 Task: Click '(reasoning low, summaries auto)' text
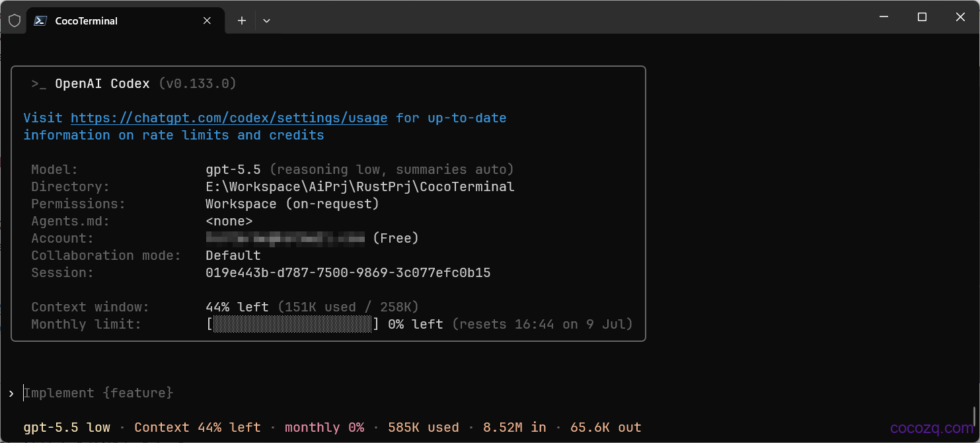[x=392, y=169]
